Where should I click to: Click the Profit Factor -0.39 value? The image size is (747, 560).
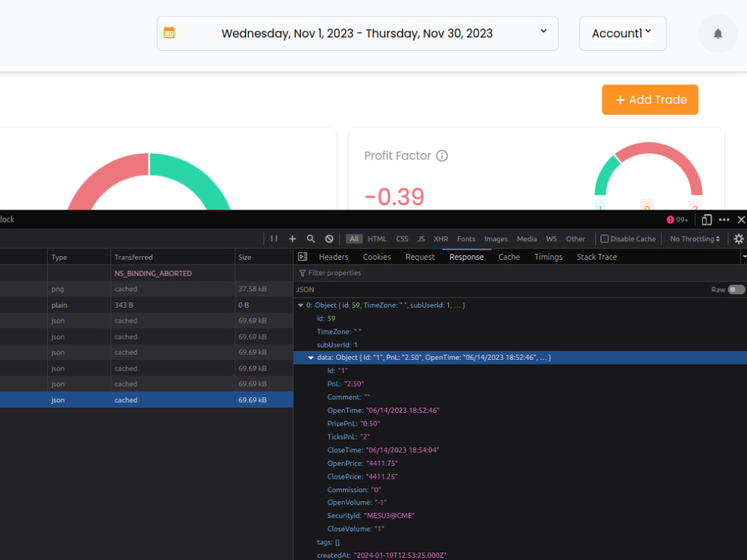tap(394, 196)
